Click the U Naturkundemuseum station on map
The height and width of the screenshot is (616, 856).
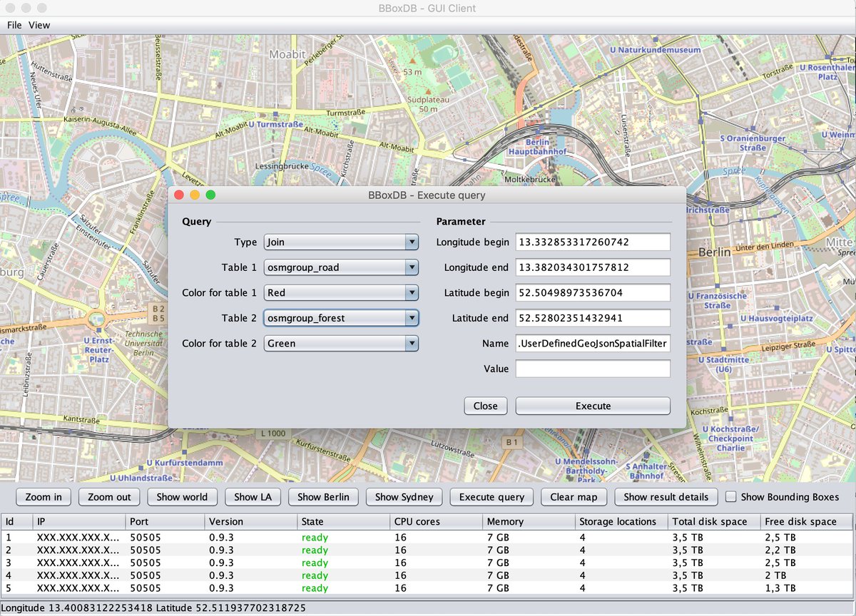[x=655, y=51]
